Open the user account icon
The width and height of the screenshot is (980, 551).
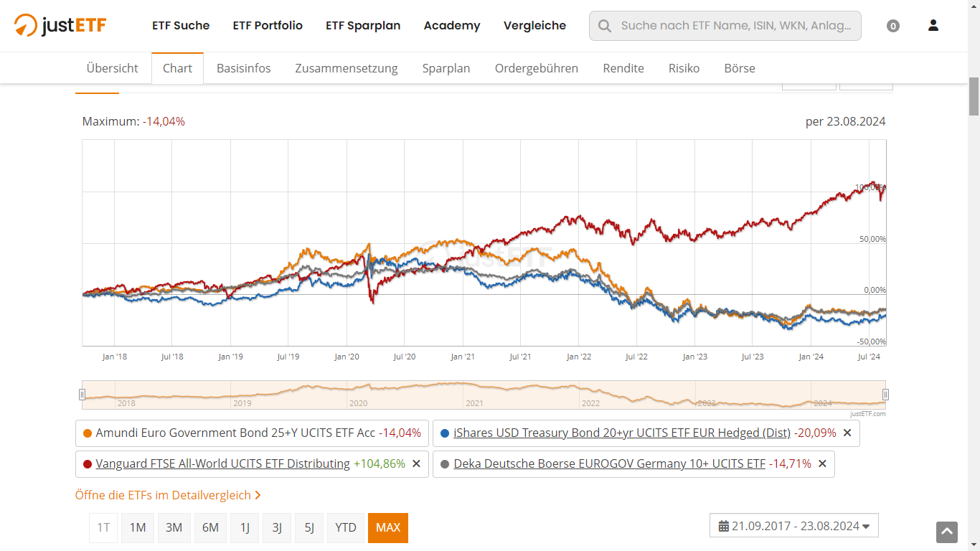point(933,26)
